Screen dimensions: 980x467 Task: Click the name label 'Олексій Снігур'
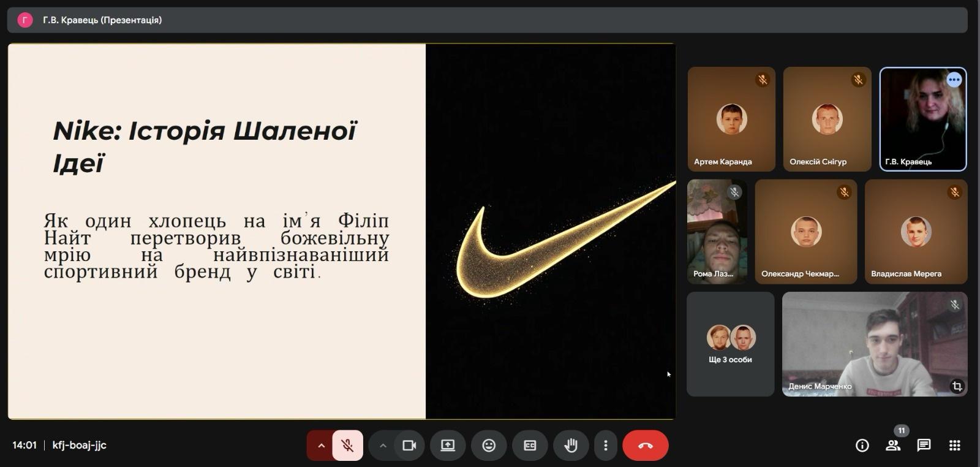coord(818,162)
